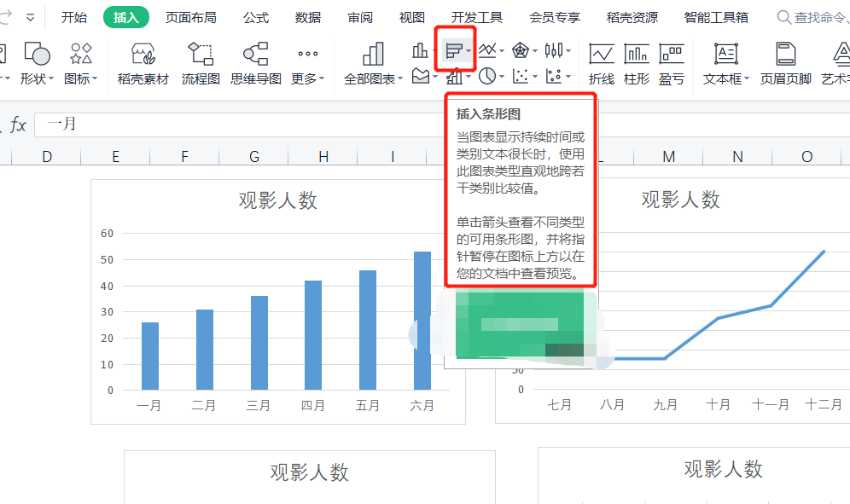Click the 60 value axis label
Image resolution: width=850 pixels, height=504 pixels.
pos(107,234)
